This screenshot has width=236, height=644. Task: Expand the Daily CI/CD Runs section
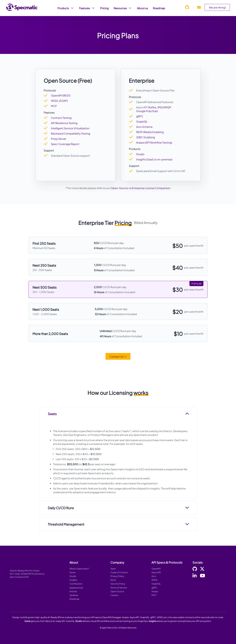(x=118, y=508)
